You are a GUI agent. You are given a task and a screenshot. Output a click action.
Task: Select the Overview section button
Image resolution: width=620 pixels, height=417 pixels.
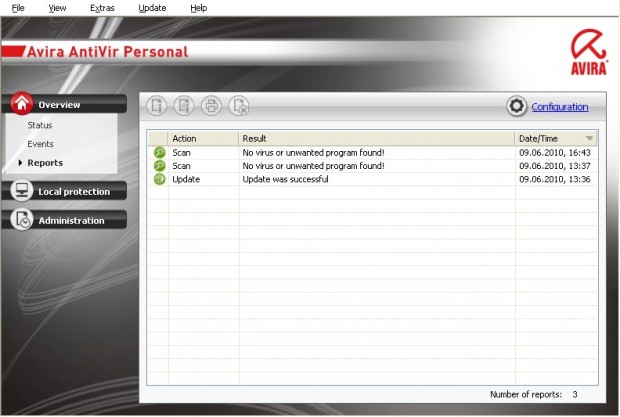click(x=64, y=104)
